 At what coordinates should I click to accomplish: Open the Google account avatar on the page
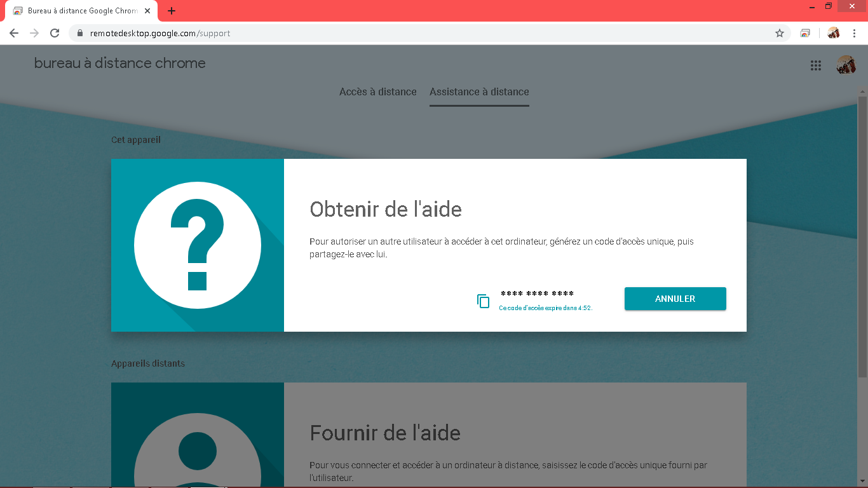846,65
